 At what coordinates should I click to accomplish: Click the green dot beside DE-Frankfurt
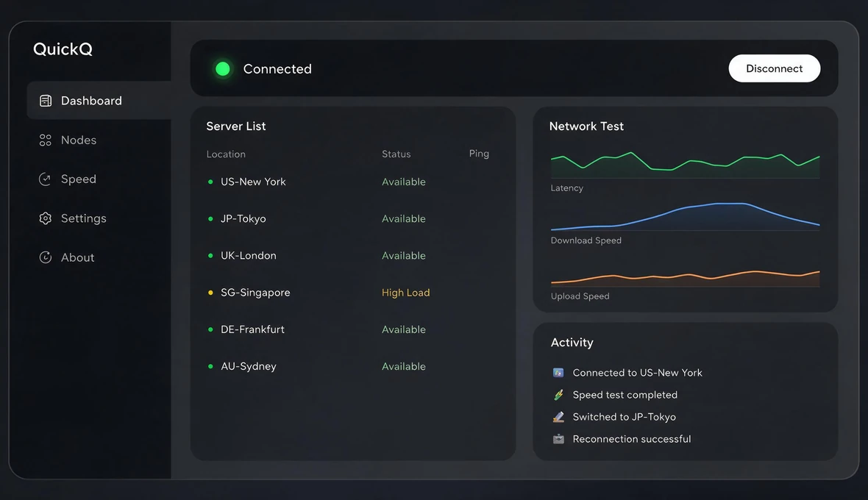point(210,329)
